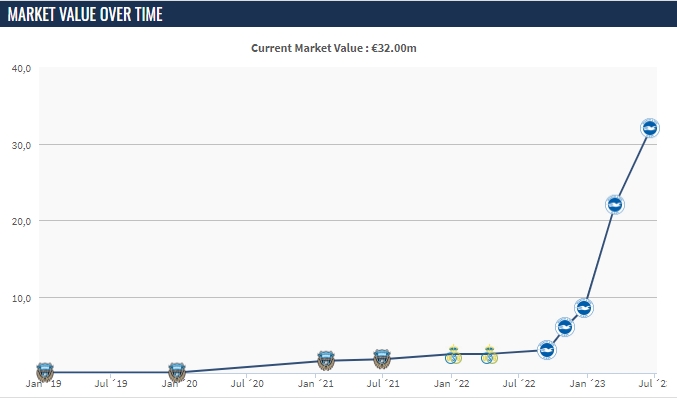677x399 pixels.
Task: Select the Kawasaki Frontale crest at Jan '19
Action: pyautogui.click(x=45, y=372)
